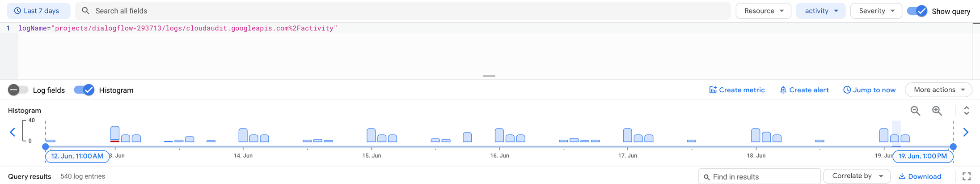Zoom in the histogram with magnifier icon

pyautogui.click(x=937, y=111)
